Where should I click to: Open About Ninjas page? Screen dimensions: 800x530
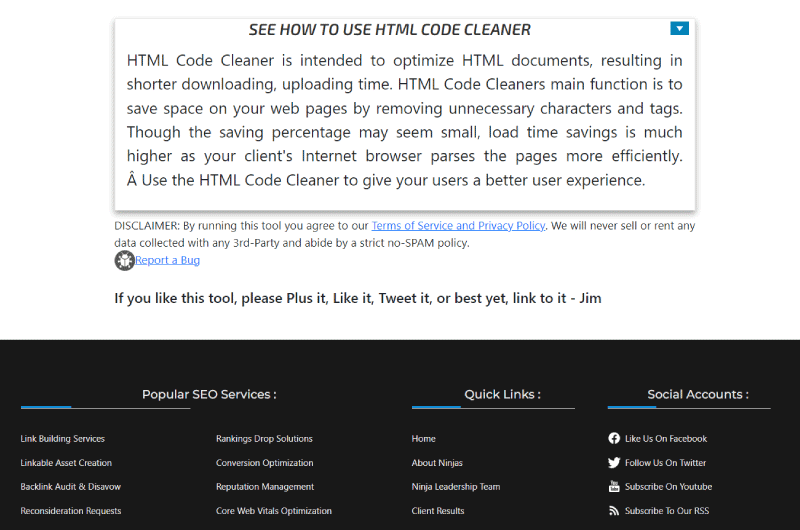click(x=437, y=463)
